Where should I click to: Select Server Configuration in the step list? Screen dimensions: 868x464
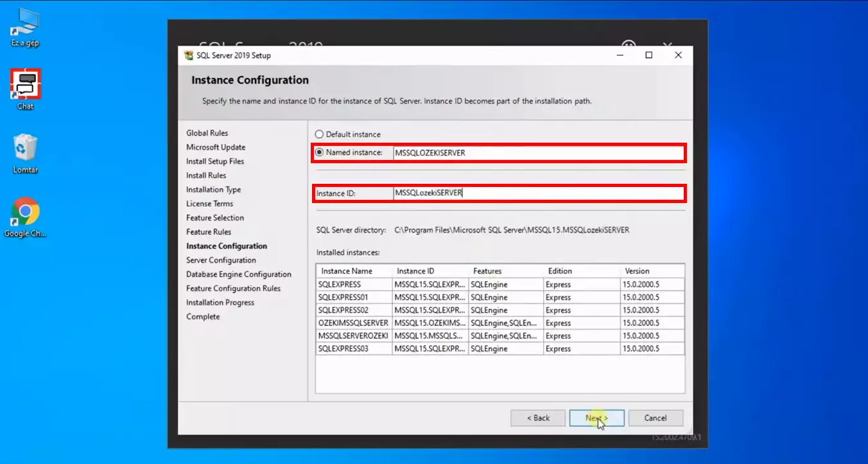[221, 260]
